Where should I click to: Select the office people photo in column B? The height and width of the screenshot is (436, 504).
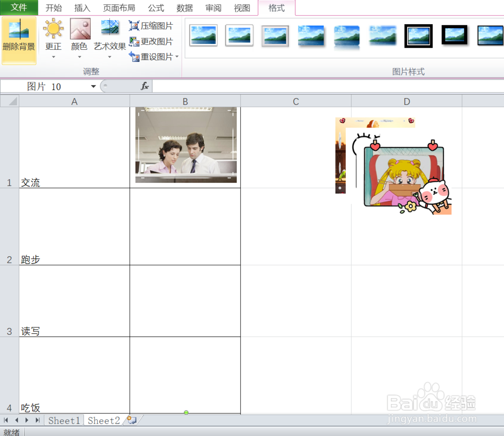click(186, 145)
